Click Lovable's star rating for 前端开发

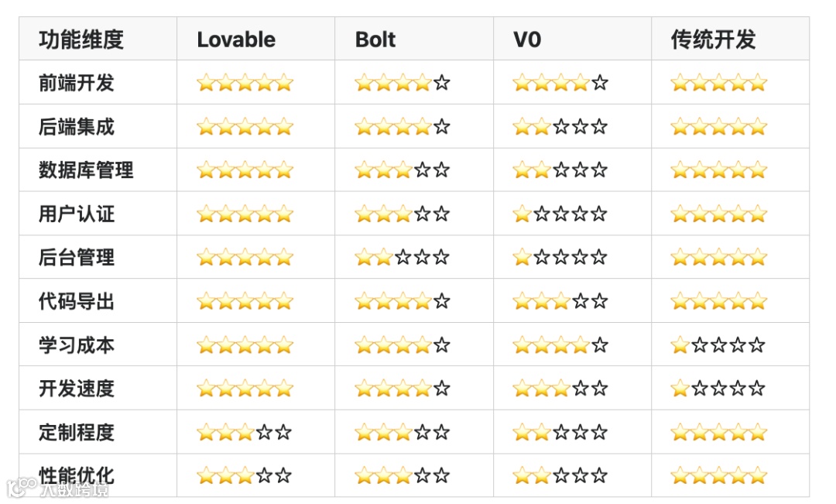pos(245,83)
